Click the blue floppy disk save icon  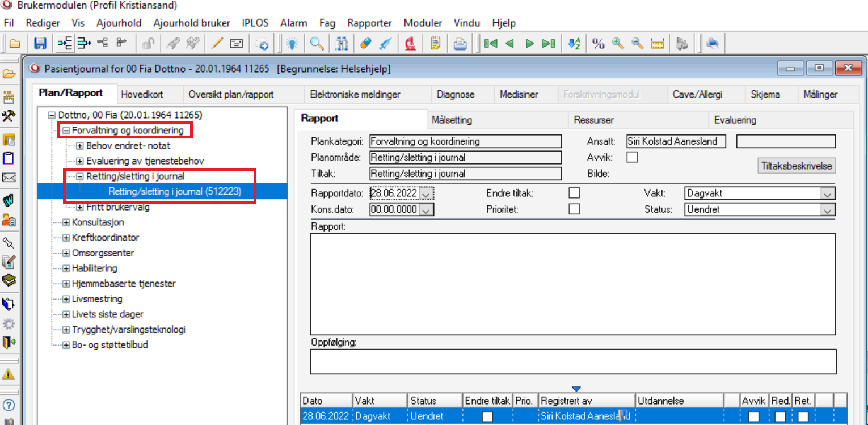(x=40, y=43)
